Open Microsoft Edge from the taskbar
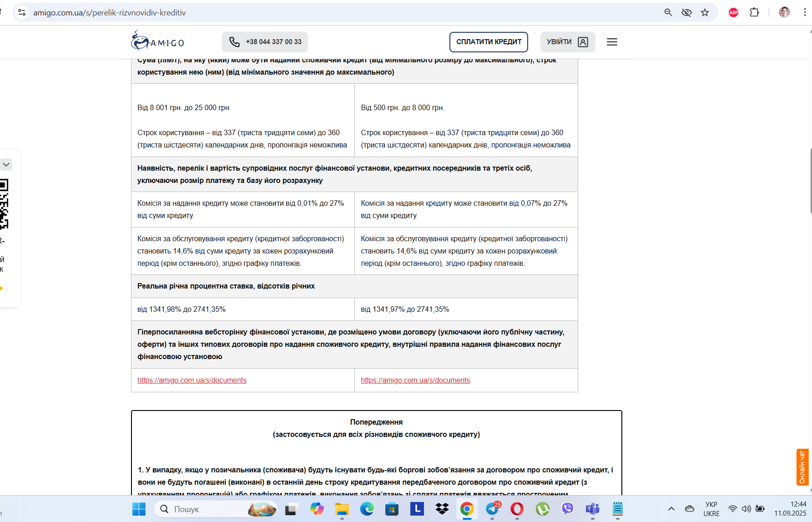The image size is (812, 522). 367,509
